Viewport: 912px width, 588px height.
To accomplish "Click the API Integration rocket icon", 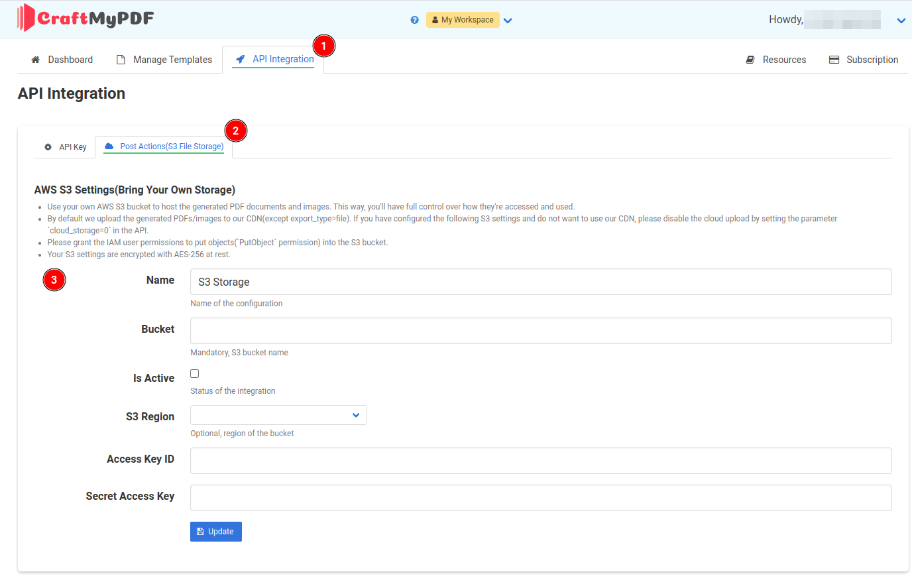I will point(241,59).
